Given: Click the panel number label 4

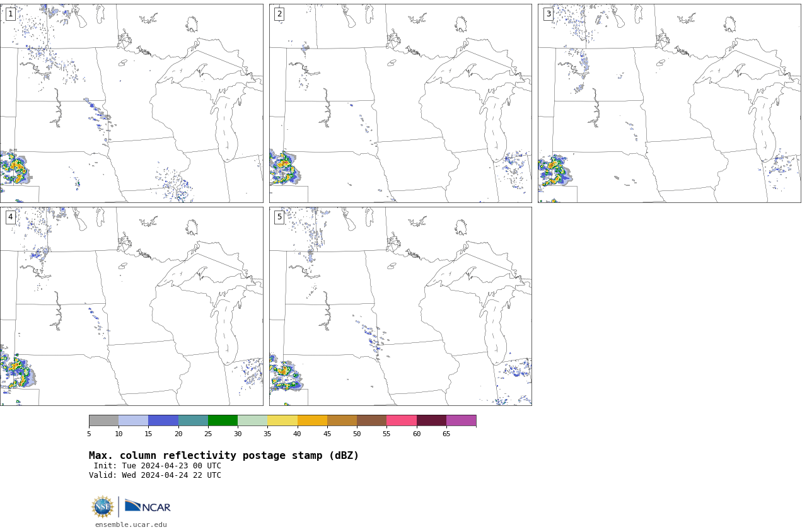Looking at the screenshot, I should [10, 217].
